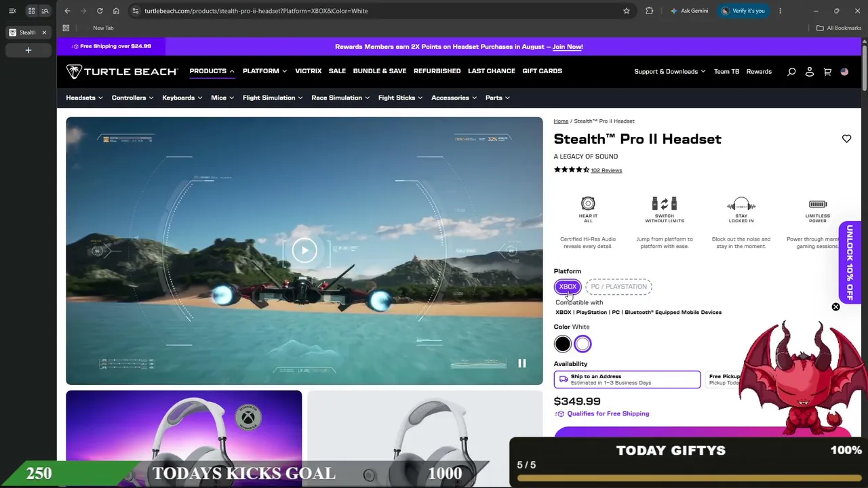Image resolution: width=868 pixels, height=488 pixels.
Task: Open the Victrix menu item
Action: (x=308, y=71)
